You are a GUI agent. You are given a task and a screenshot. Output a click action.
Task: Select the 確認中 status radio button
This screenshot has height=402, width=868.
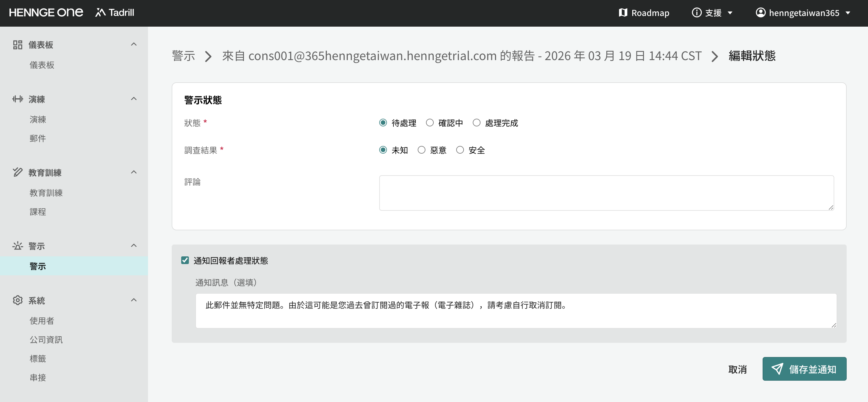click(430, 123)
